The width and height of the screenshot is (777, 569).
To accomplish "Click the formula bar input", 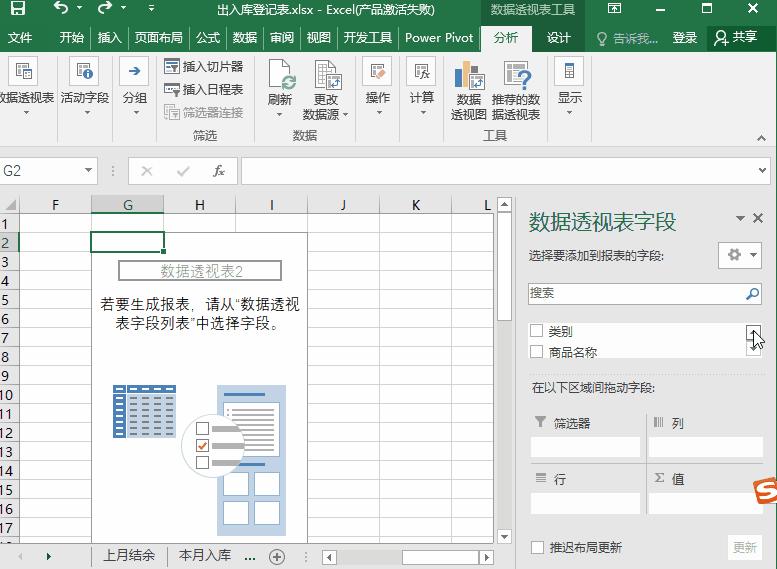I will click(498, 171).
